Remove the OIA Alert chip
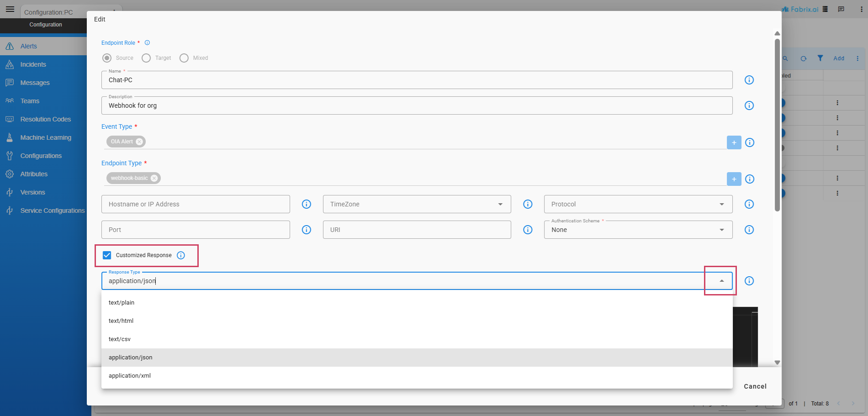The width and height of the screenshot is (868, 416). click(139, 142)
